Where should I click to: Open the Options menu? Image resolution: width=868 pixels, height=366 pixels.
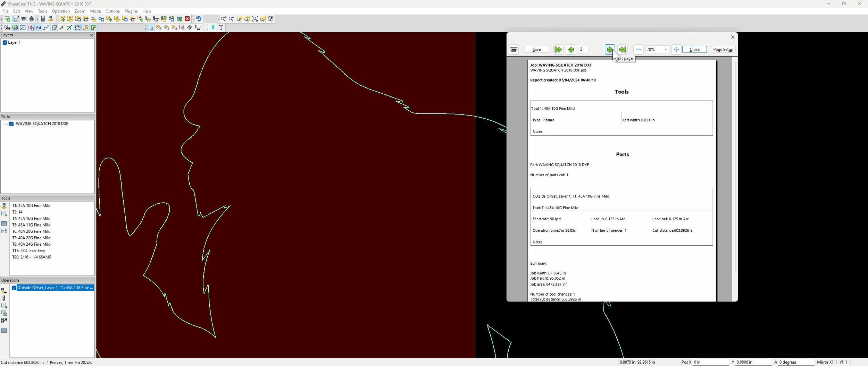coord(112,11)
